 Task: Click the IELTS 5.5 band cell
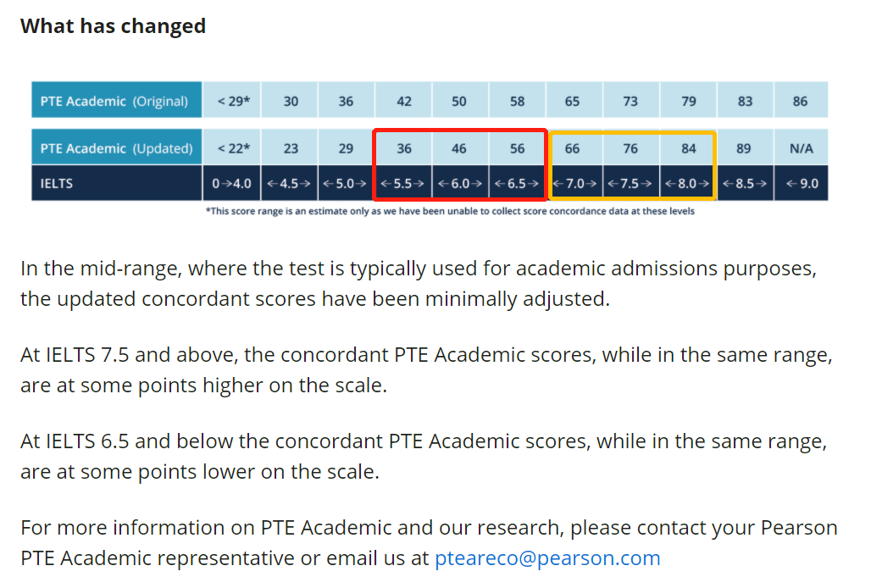pos(404,183)
